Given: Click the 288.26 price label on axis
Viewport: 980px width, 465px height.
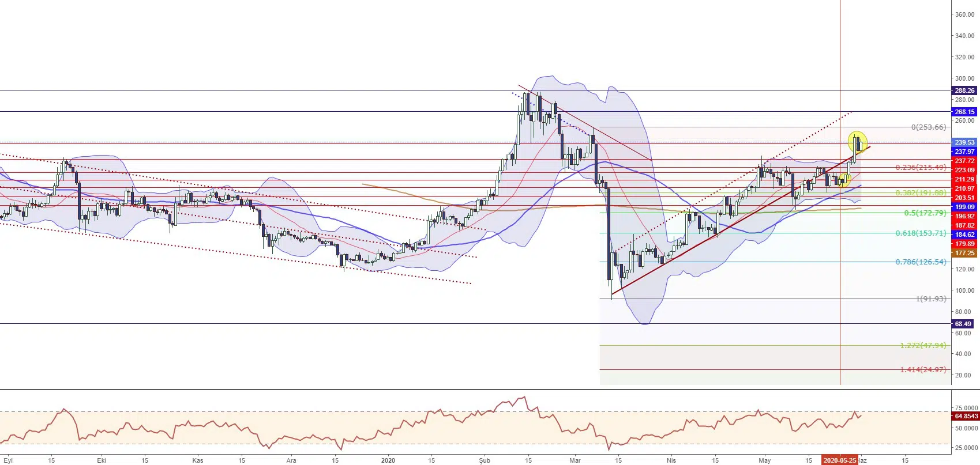Looking at the screenshot, I should 964,90.
